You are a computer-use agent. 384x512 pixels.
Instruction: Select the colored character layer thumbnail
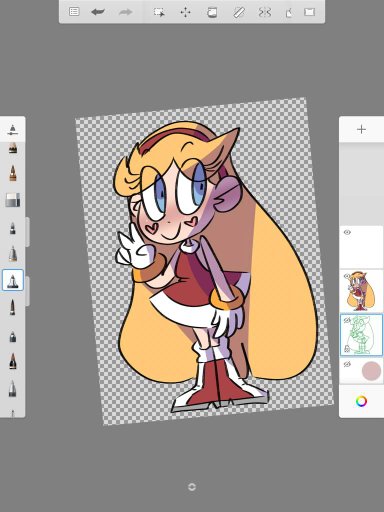click(x=361, y=291)
